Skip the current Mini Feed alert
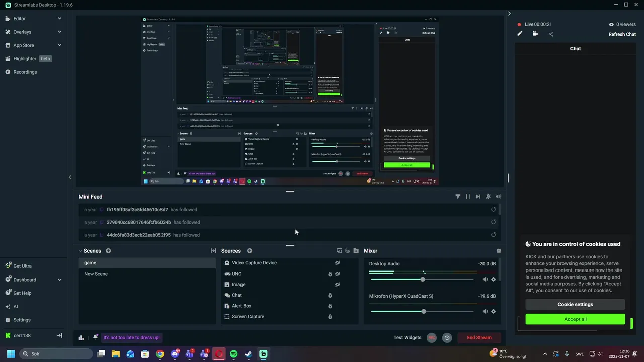The width and height of the screenshot is (644, 362). (478, 197)
